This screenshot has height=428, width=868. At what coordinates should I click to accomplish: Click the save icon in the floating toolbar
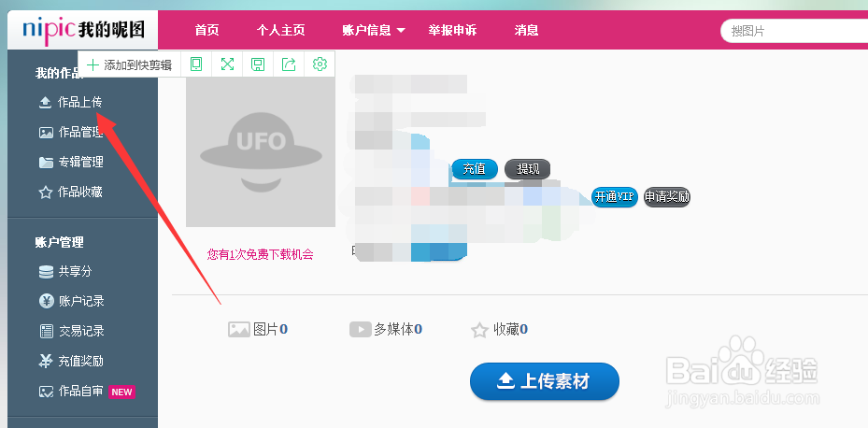pos(258,64)
